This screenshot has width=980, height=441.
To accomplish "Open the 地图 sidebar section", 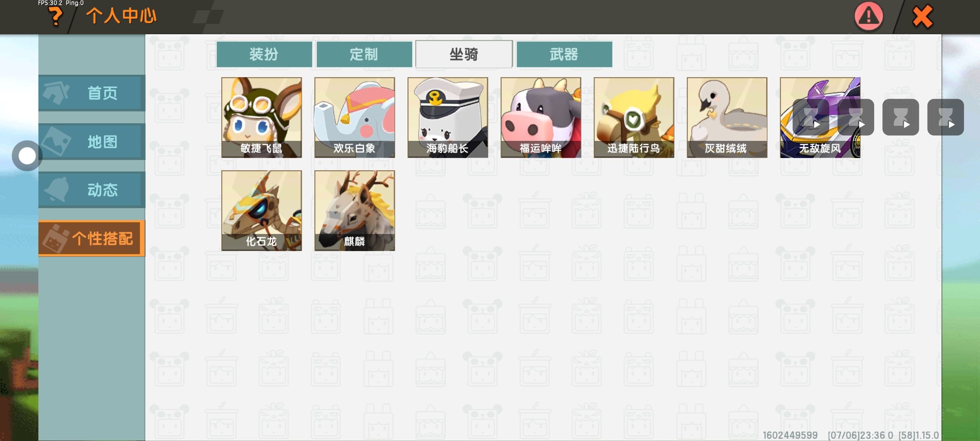I will pos(92,142).
